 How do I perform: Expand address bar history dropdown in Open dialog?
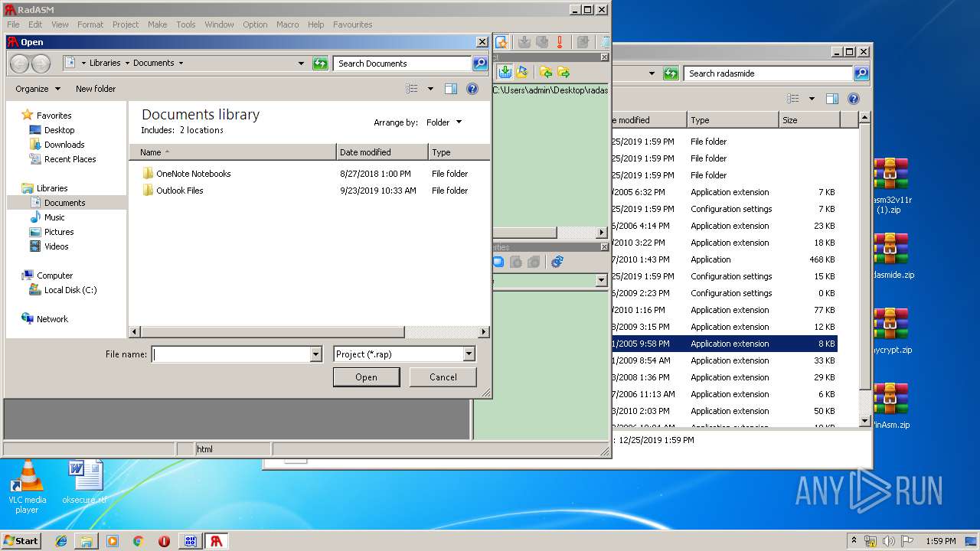301,64
